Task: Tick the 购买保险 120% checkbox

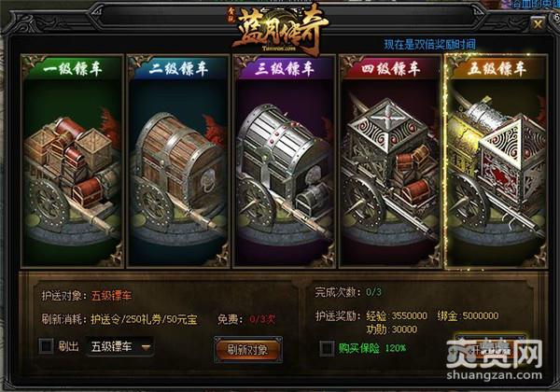Action: pos(327,348)
